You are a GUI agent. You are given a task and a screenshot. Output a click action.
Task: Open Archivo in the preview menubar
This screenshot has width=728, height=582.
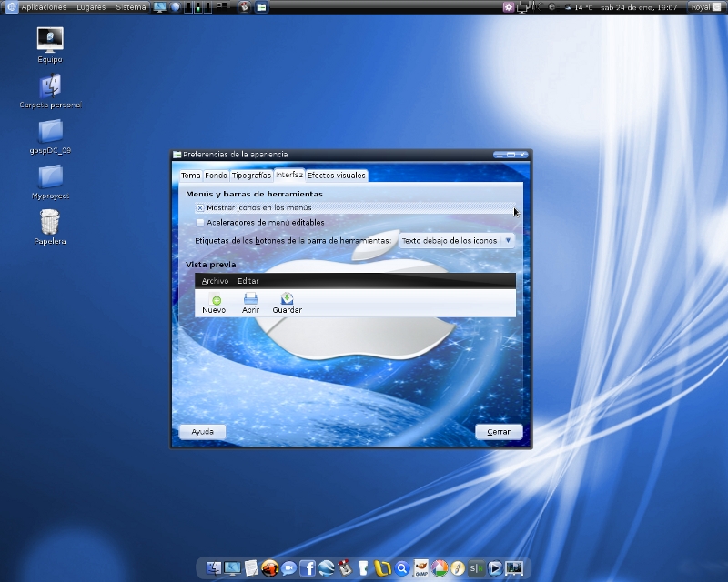[215, 281]
